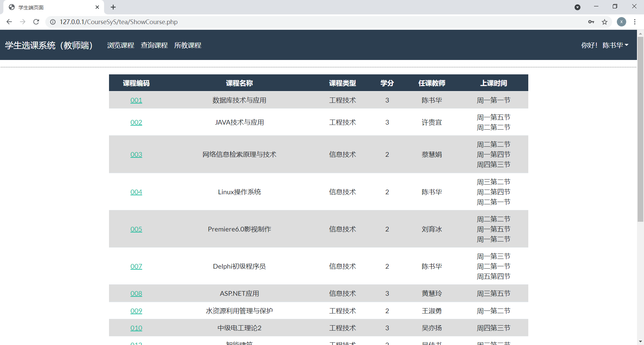Click the 周四第三节 time in the 010 row

coord(493,328)
